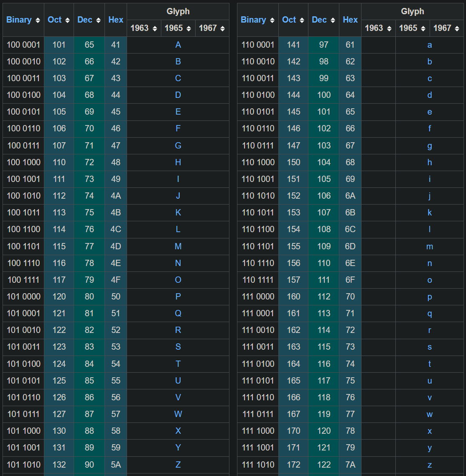Sort right table by Dec column arrows
The image size is (466, 476).
(333, 20)
